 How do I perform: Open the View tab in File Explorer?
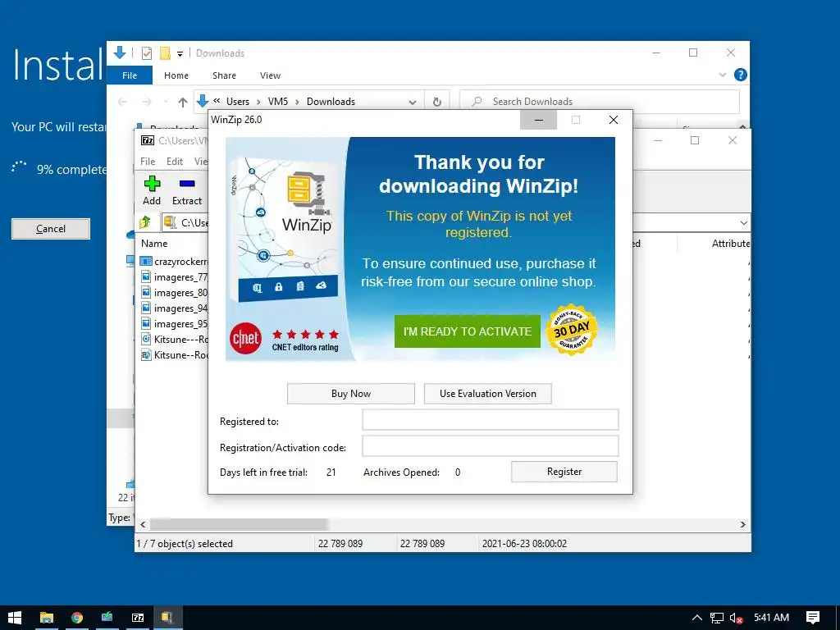click(x=270, y=75)
